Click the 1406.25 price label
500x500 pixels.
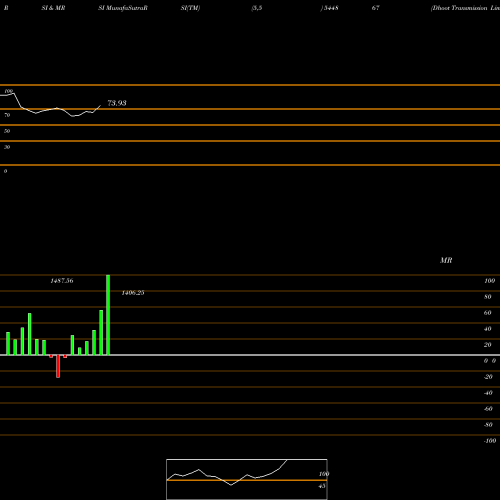[133, 293]
